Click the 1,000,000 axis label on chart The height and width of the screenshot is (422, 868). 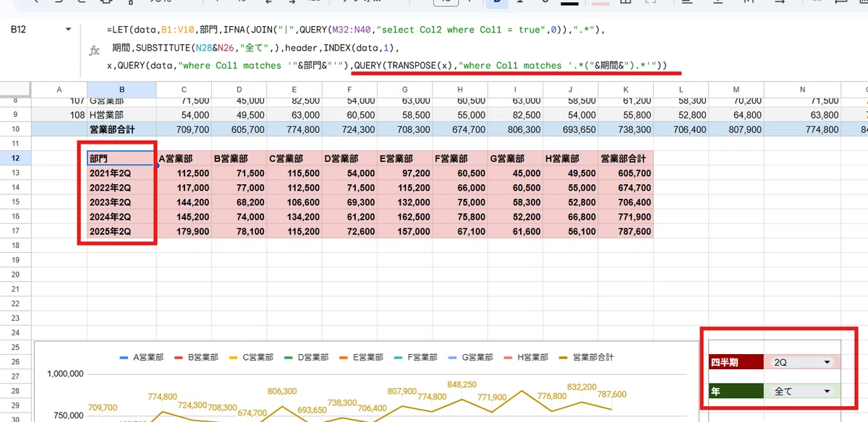(66, 374)
